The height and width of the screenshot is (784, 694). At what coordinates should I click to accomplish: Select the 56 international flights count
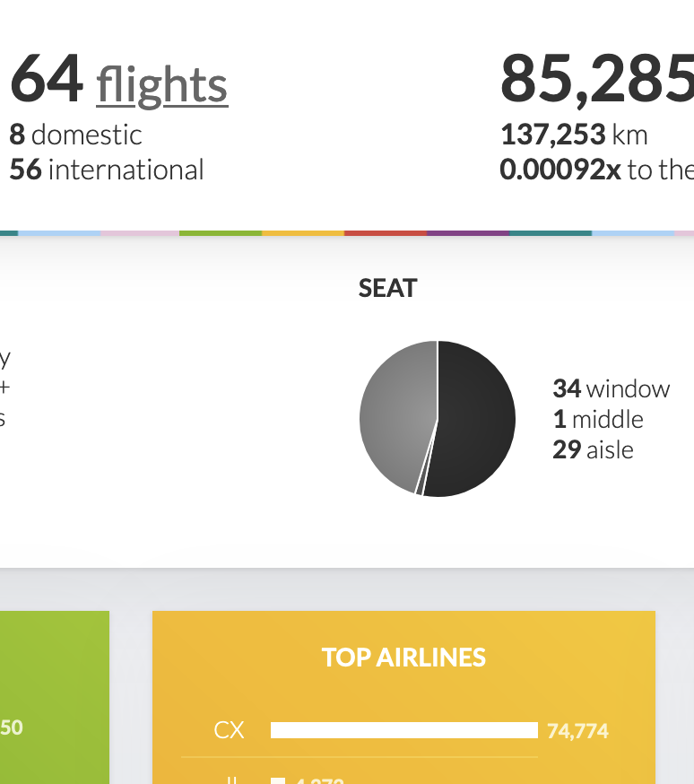click(107, 170)
